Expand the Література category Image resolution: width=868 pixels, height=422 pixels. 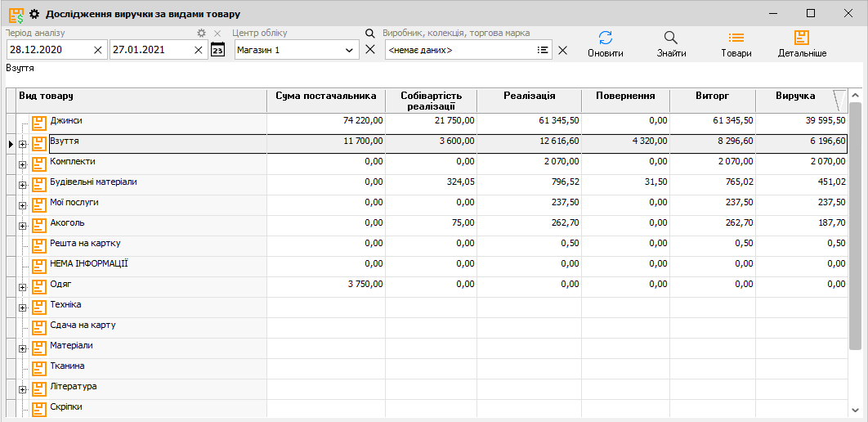[23, 389]
